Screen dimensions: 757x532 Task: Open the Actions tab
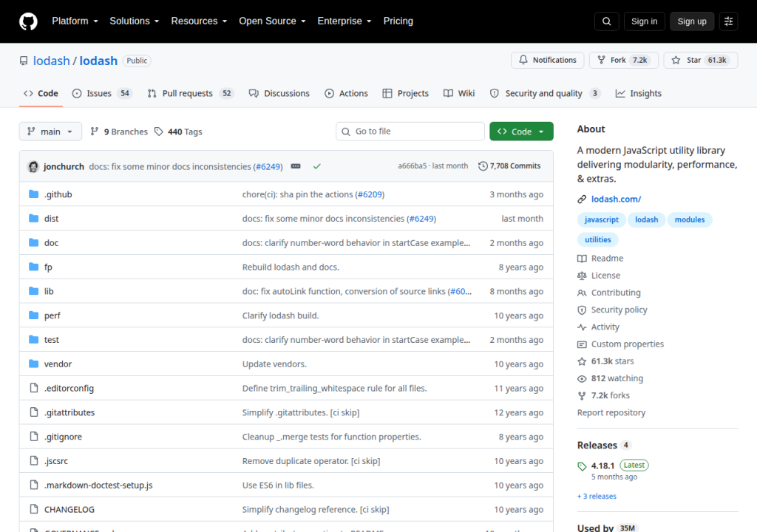[x=346, y=93]
